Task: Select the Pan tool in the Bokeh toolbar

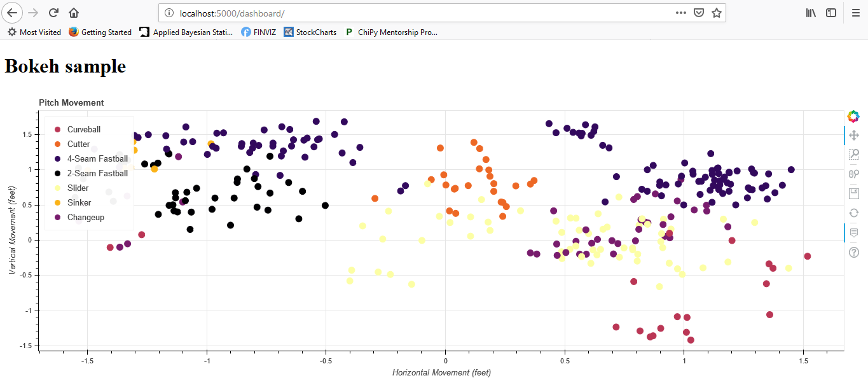Action: [x=854, y=135]
